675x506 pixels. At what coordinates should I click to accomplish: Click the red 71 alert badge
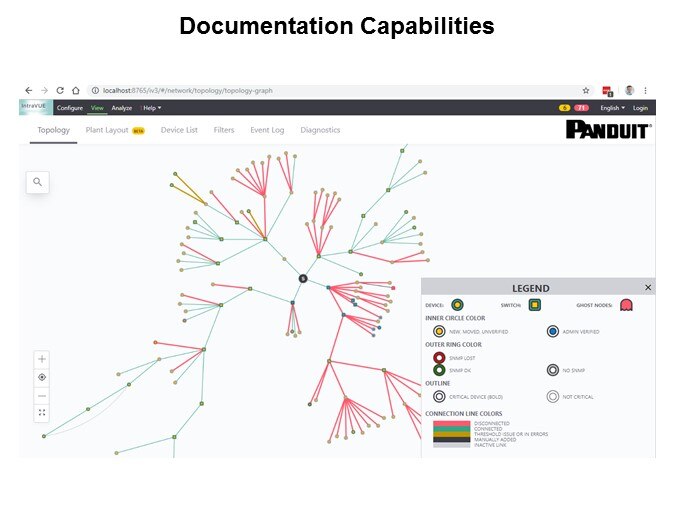point(580,108)
